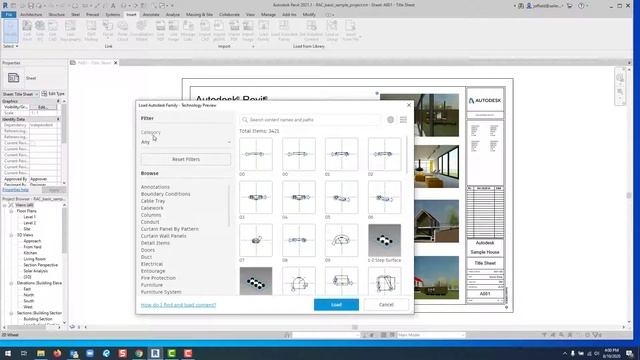640x360 pixels.
Task: Click the Browse categories list scrollbar
Action: [229, 206]
